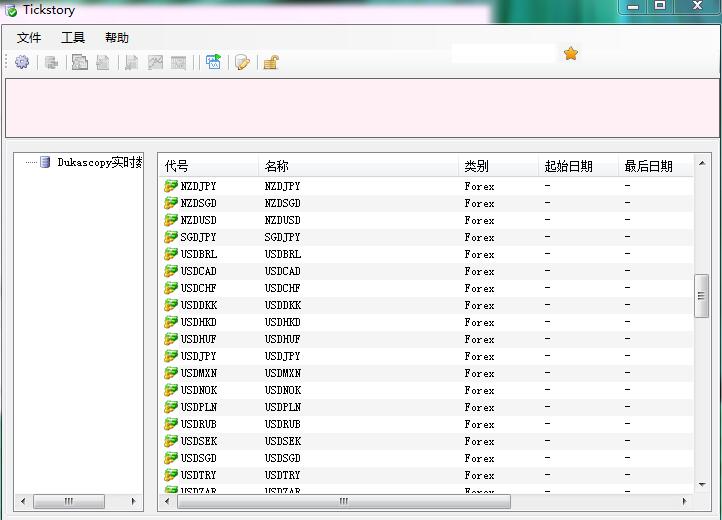Click the USDJPY symbol icon

(171, 356)
